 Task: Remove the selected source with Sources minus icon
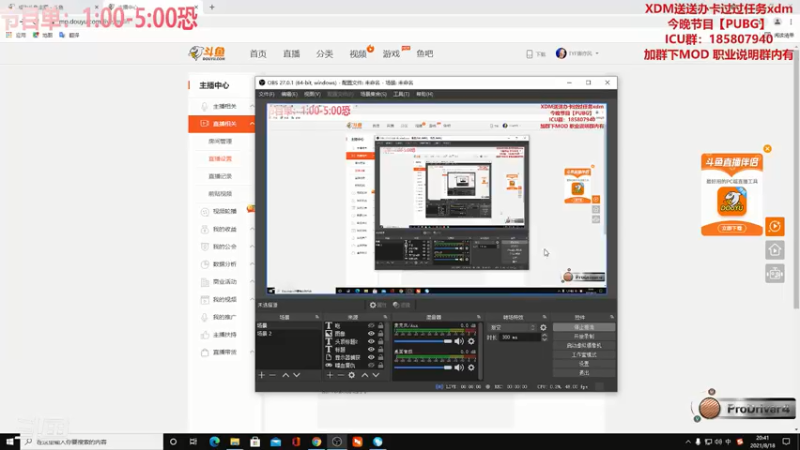pyautogui.click(x=340, y=376)
